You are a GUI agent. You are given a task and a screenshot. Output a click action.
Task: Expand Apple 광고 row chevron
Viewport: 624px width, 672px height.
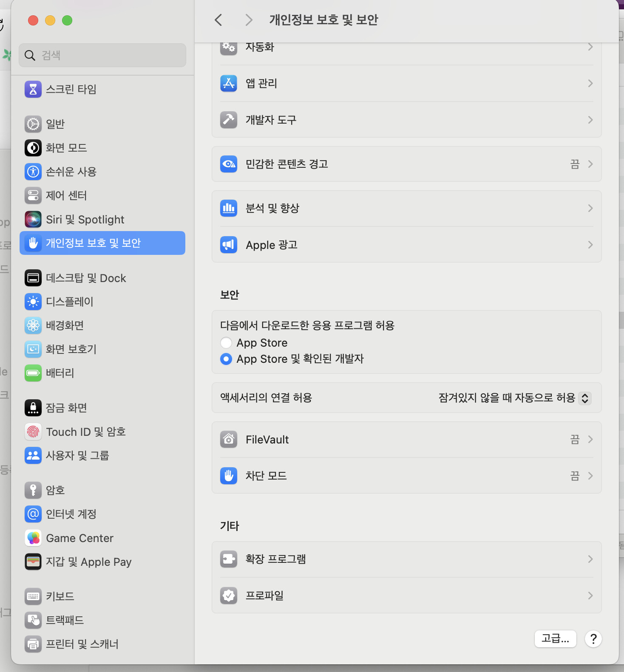click(x=590, y=245)
